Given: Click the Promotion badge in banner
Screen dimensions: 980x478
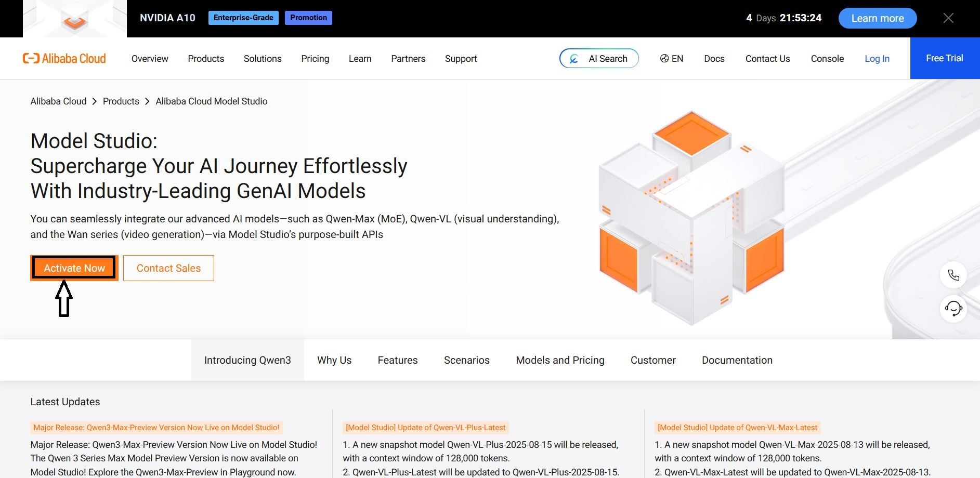Looking at the screenshot, I should [308, 18].
